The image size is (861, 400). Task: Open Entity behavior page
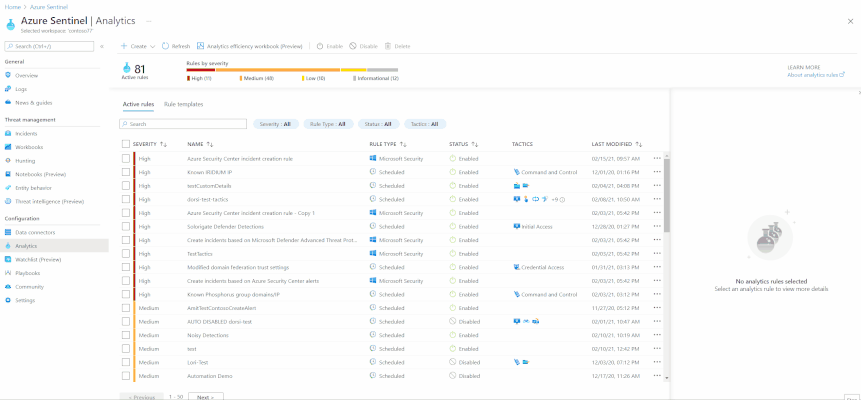(33, 188)
